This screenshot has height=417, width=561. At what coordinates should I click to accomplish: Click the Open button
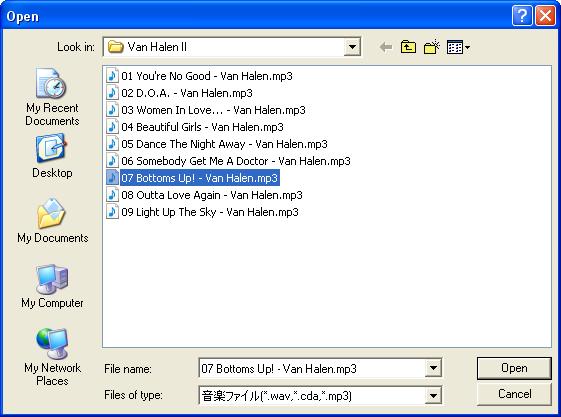(x=514, y=368)
